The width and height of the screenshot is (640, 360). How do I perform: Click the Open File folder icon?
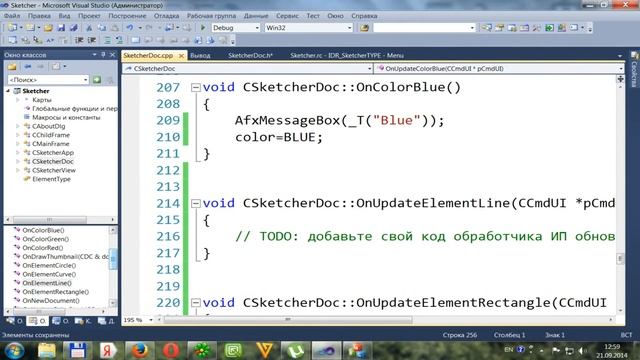48,28
